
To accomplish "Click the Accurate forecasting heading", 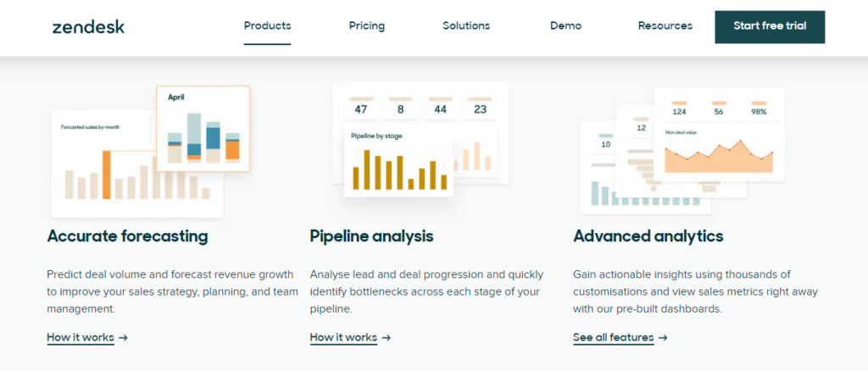I will (127, 236).
